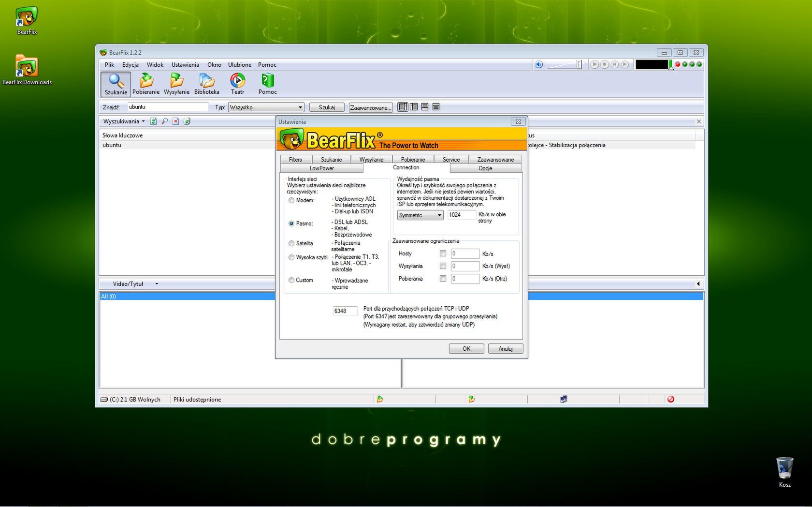
Task: Switch to the LowPower tab
Action: [322, 168]
